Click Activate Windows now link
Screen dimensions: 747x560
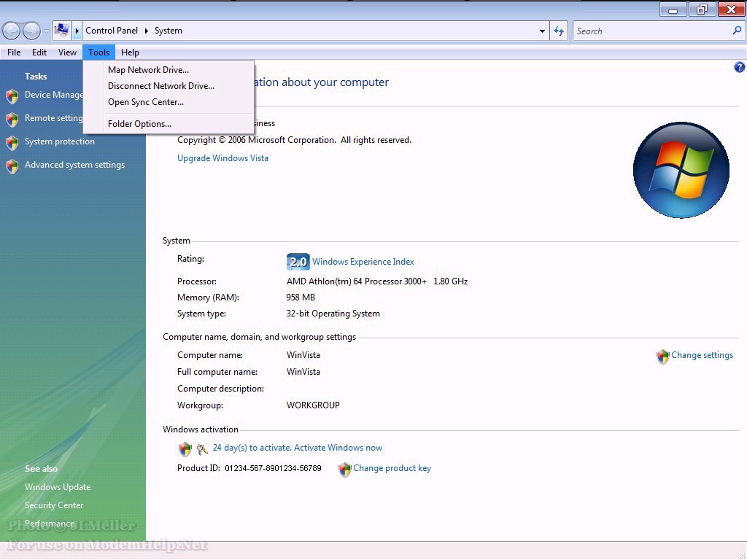click(x=338, y=448)
